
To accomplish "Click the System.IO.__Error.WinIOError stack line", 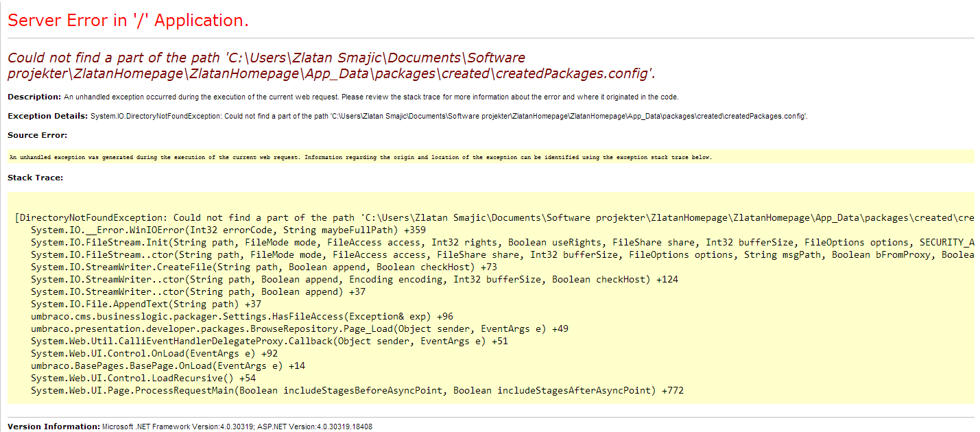I will coord(222,230).
